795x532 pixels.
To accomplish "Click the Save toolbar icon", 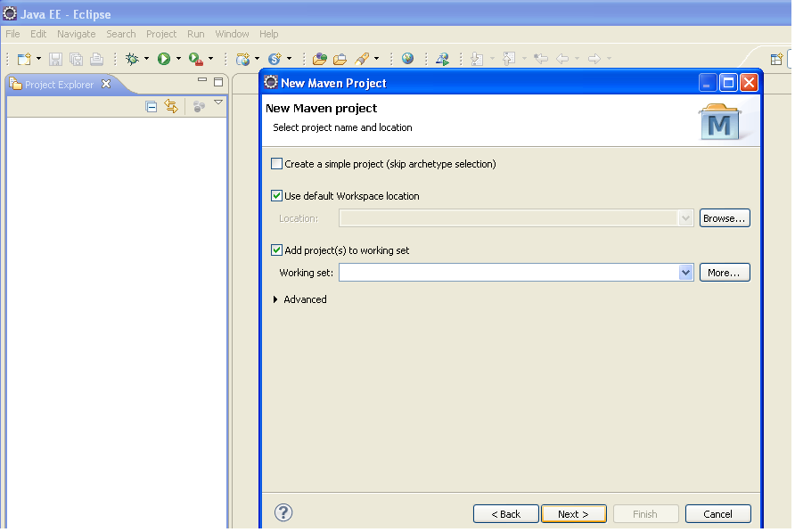I will click(x=55, y=59).
